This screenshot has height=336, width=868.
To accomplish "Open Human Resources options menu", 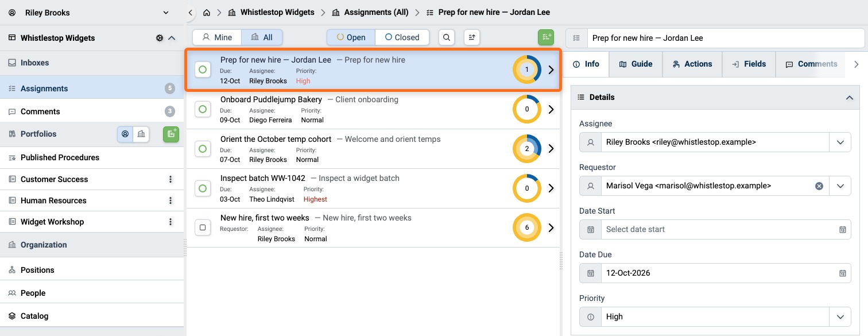I will [x=170, y=200].
